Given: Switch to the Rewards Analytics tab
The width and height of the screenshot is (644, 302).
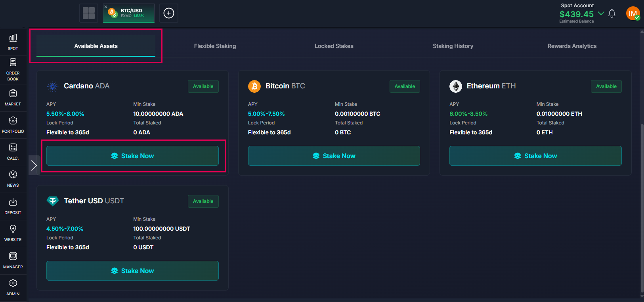Looking at the screenshot, I should [x=571, y=46].
